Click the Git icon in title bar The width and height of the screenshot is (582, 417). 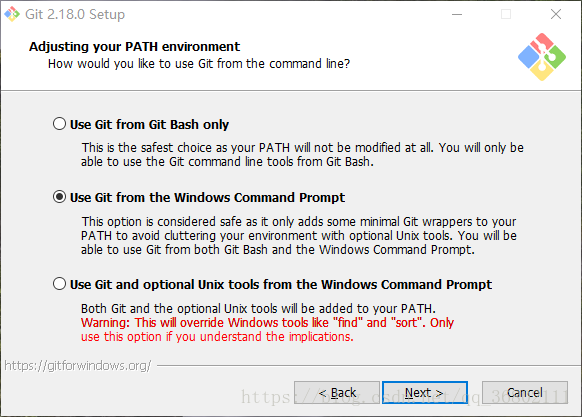(12, 14)
